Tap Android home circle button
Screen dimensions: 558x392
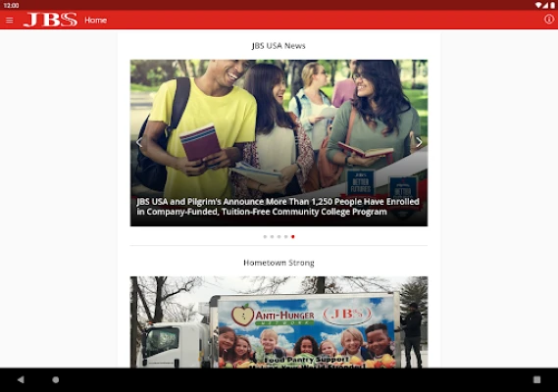[56, 379]
